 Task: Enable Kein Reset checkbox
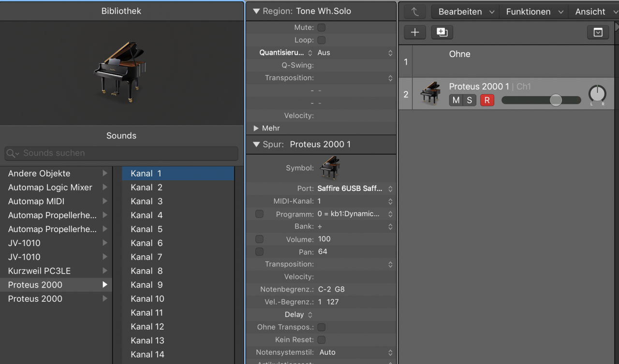click(321, 340)
